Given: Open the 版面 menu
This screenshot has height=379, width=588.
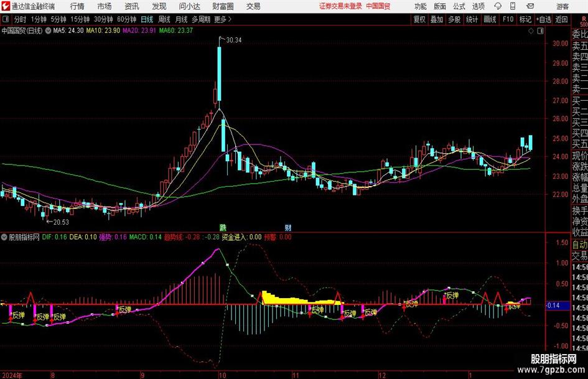Looking at the screenshot, I should pos(440,6).
